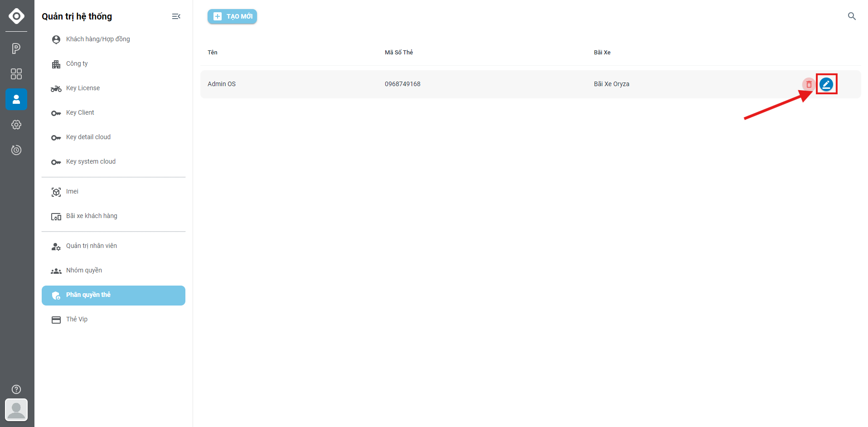The height and width of the screenshot is (427, 868).
Task: Open the search magnifier icon
Action: 852,16
